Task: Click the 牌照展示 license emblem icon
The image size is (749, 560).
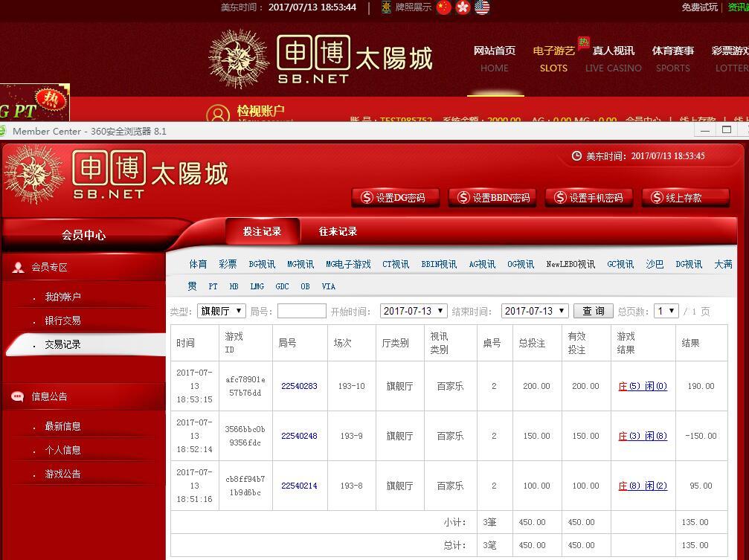Action: click(x=387, y=7)
